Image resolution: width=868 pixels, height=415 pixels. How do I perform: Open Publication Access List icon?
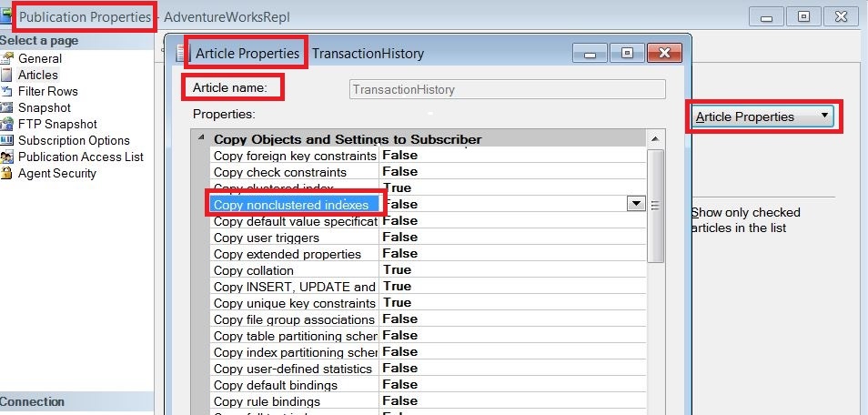pyautogui.click(x=6, y=157)
